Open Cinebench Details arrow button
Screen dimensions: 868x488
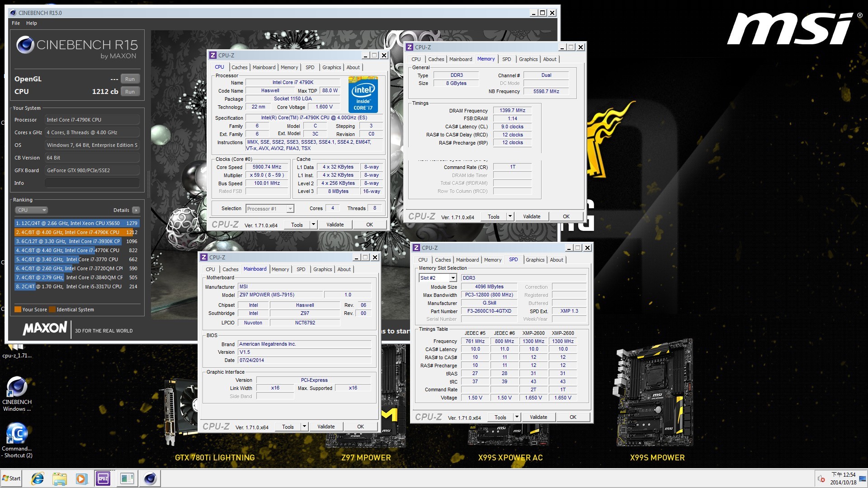point(136,210)
